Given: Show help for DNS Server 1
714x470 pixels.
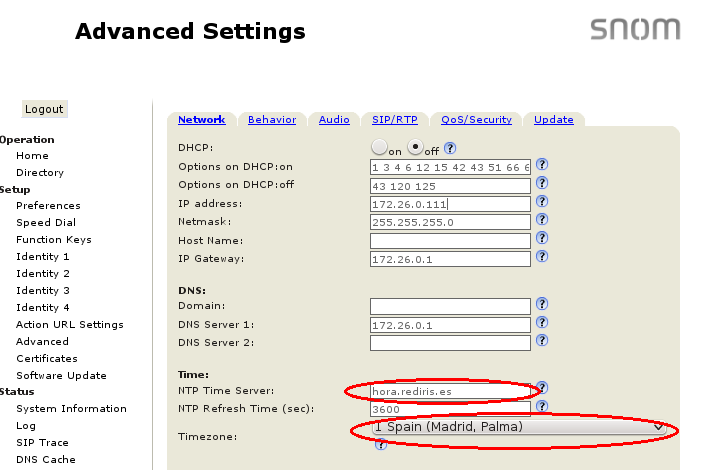Looking at the screenshot, I should pyautogui.click(x=542, y=323).
